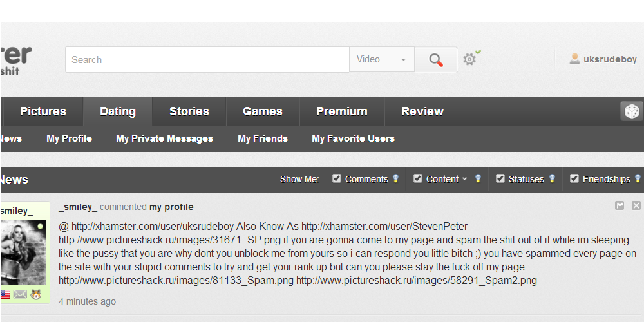Click the 'my profile' link in comment header
Image resolution: width=644 pixels, height=322 pixels.
pyautogui.click(x=171, y=207)
